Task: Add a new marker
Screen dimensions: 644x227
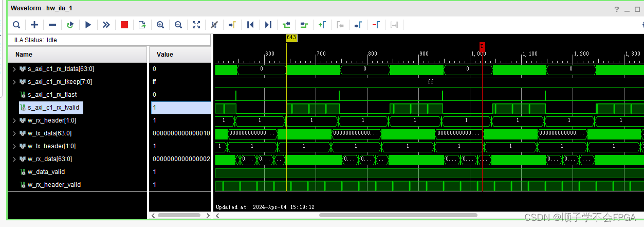Action: 322,24
